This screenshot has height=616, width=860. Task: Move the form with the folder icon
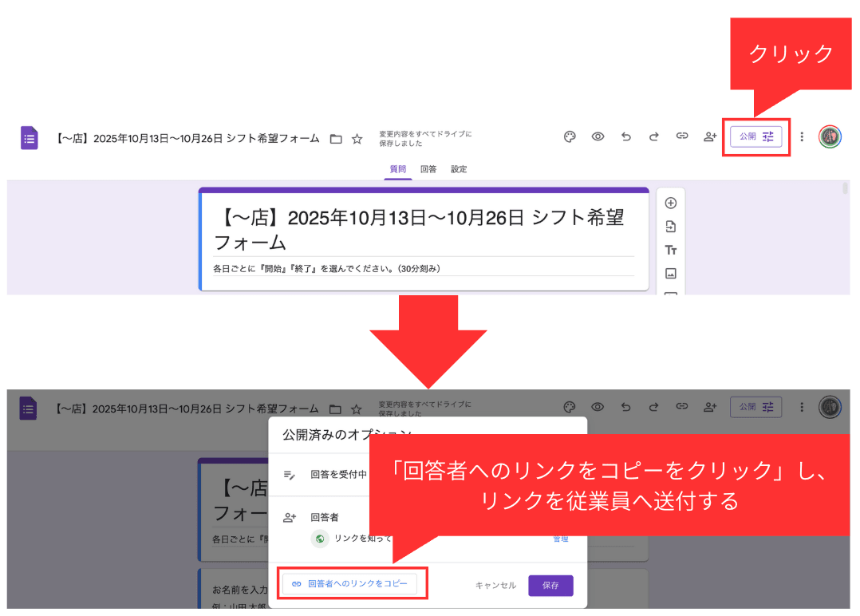pyautogui.click(x=336, y=137)
